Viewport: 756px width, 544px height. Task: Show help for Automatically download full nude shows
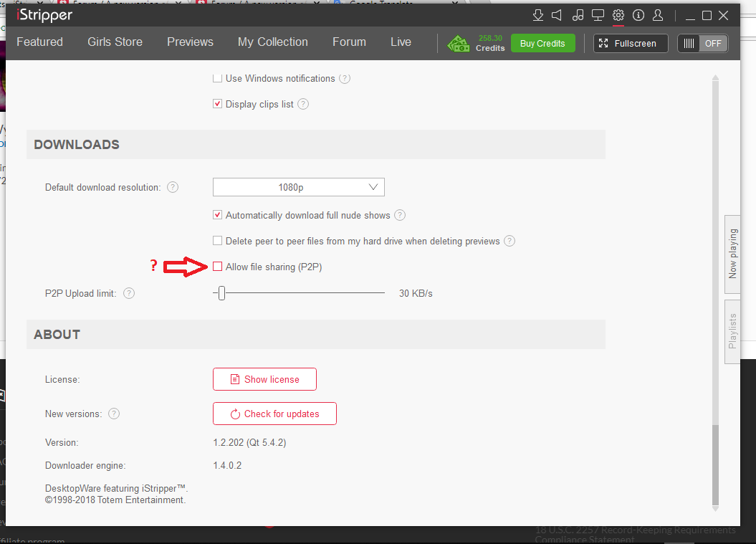400,215
